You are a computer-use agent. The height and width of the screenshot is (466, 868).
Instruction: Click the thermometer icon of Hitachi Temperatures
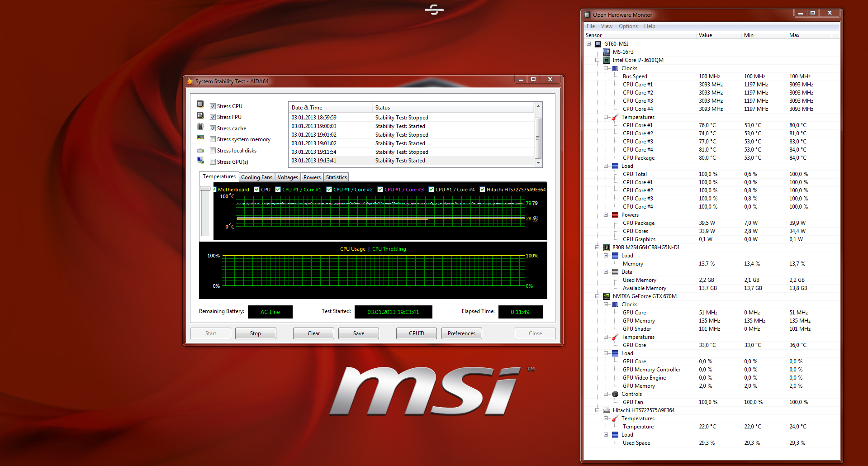tap(615, 418)
